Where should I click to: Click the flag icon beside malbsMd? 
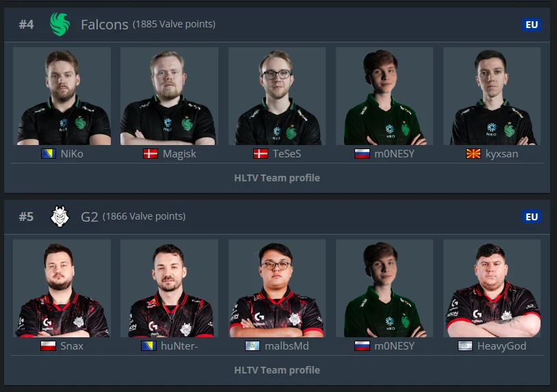coord(252,346)
